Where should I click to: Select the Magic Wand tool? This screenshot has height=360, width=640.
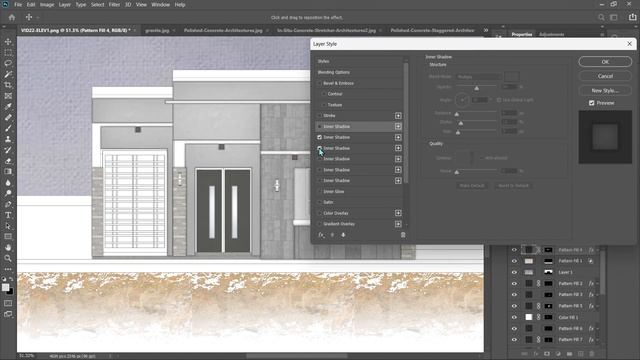click(8, 74)
